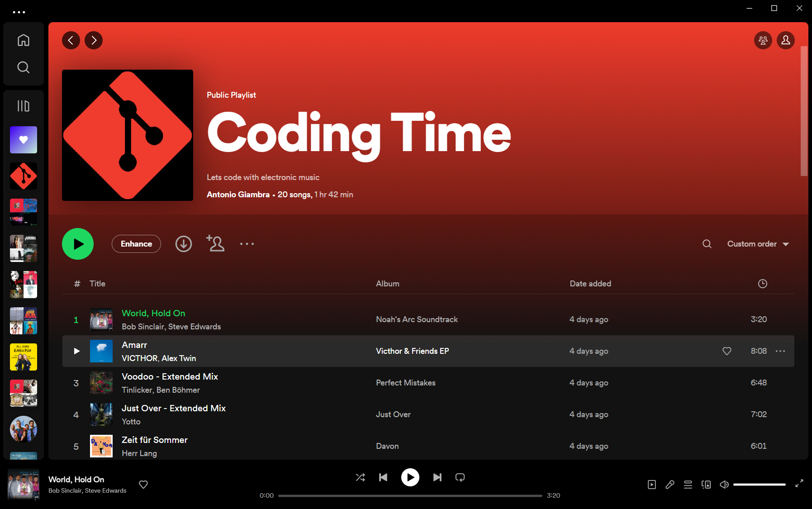This screenshot has height=509, width=812.
Task: Open the Liked Songs playlist tile
Action: coord(24,140)
